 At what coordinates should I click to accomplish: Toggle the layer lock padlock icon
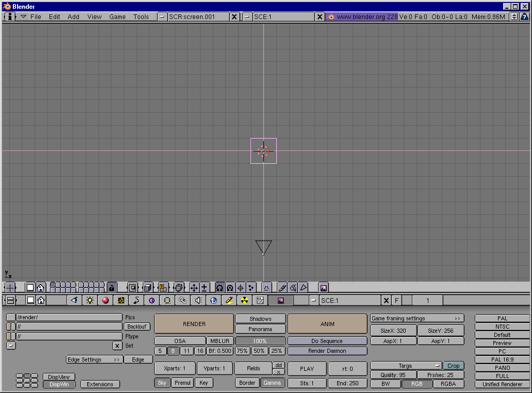112,287
